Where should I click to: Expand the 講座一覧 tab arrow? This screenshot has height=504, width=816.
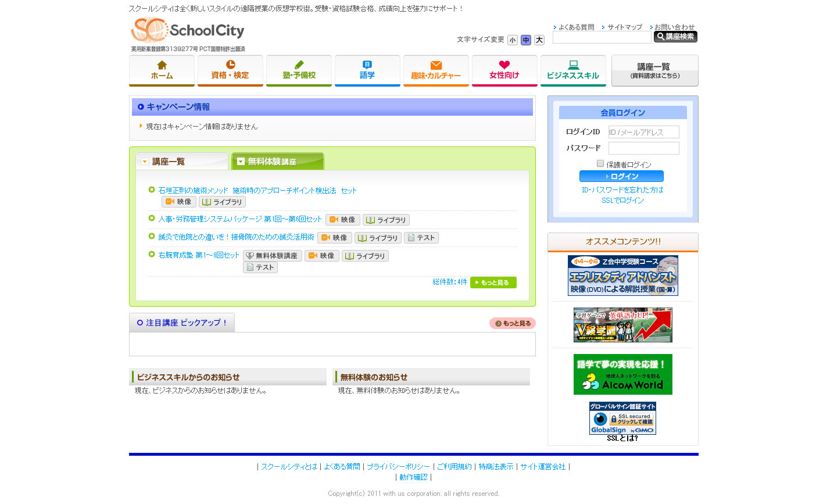pos(145,162)
